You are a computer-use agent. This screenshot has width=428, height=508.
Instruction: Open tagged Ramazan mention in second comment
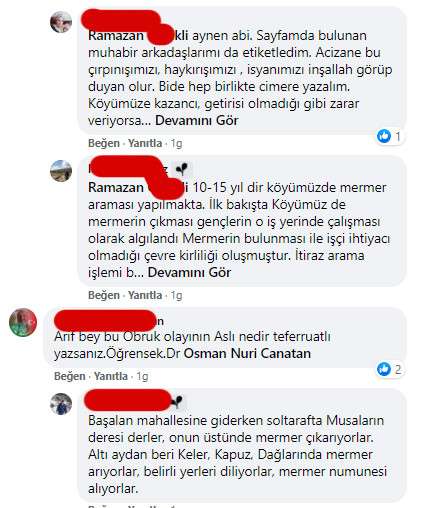click(x=138, y=188)
